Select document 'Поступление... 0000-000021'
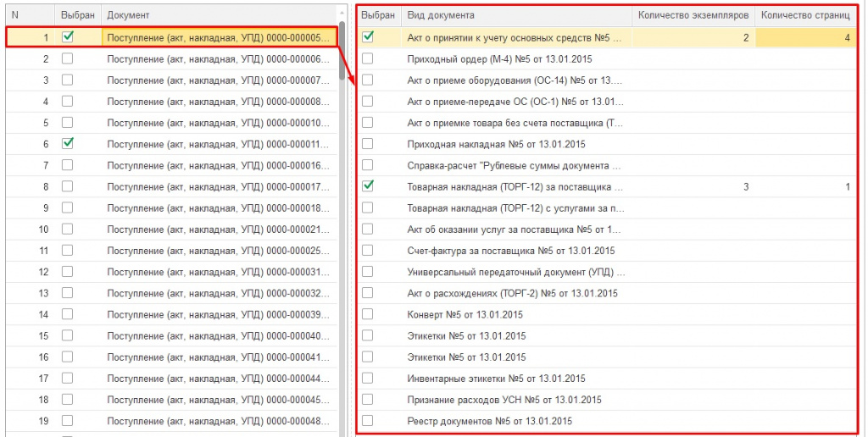The width and height of the screenshot is (868, 437). 219,229
